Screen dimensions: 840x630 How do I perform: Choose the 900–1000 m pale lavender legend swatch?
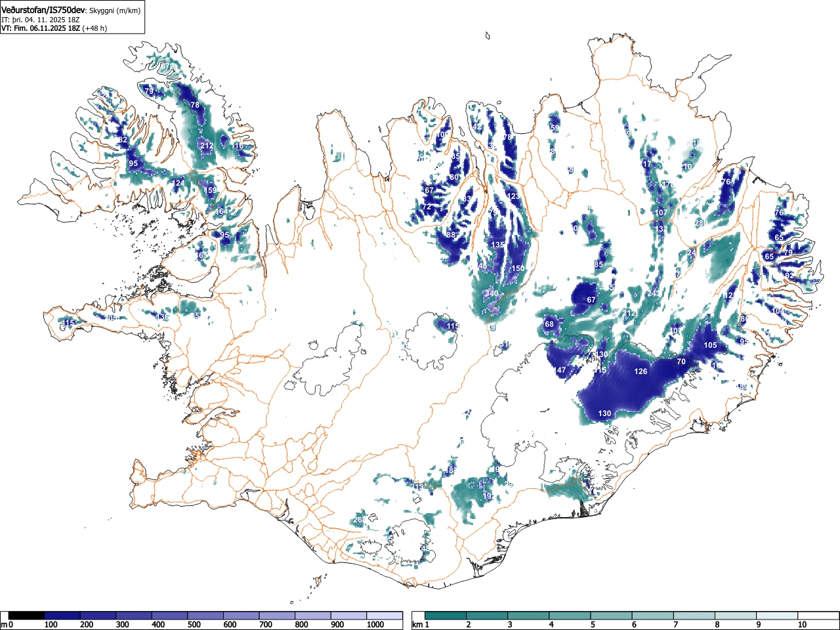[x=348, y=616]
